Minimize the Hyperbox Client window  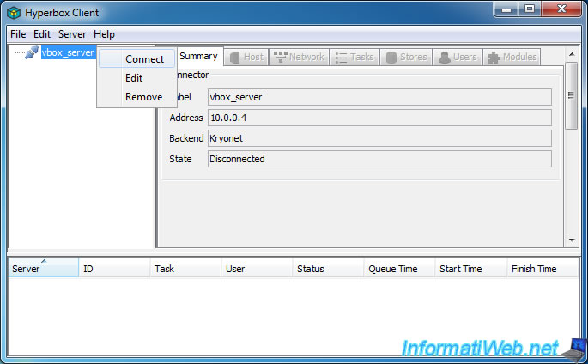506,9
